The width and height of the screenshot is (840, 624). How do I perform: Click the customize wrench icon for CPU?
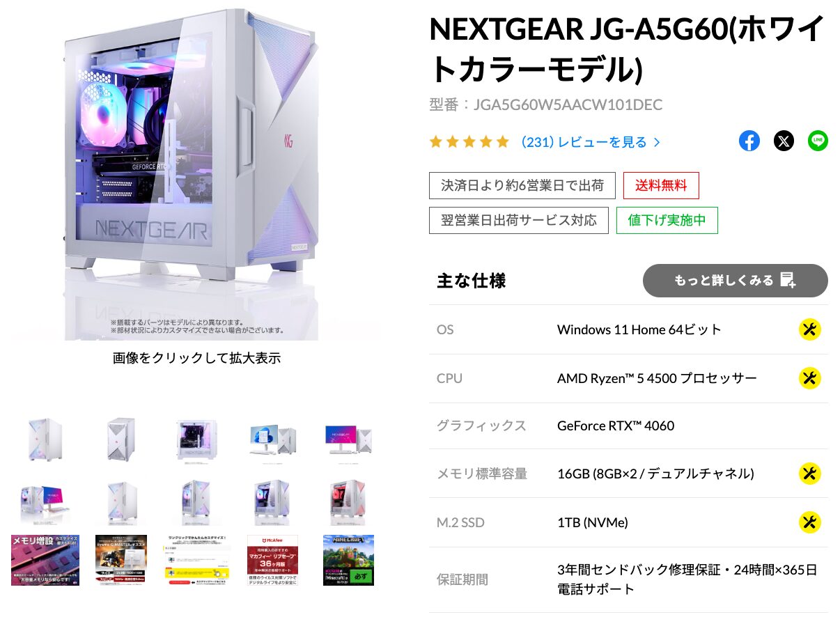[809, 378]
